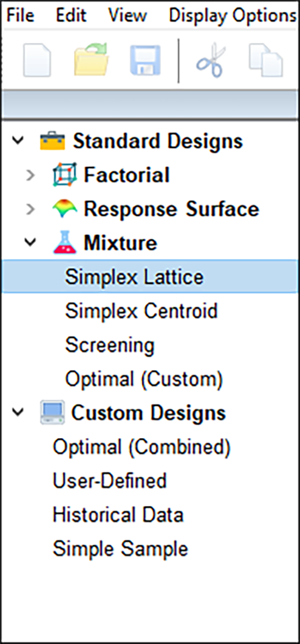
Task: Click the Copy pages icon
Action: (x=266, y=61)
